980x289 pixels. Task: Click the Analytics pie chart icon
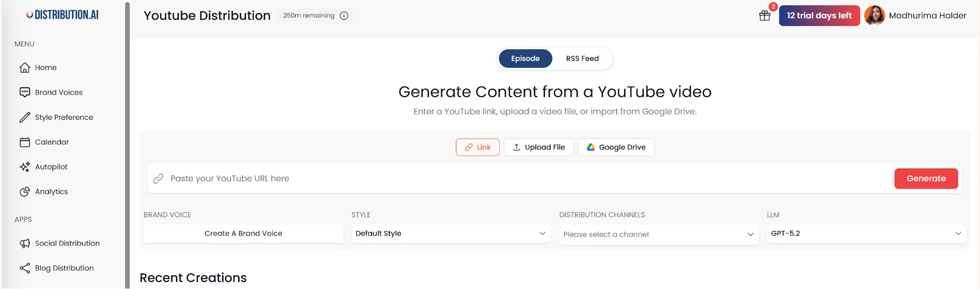[x=25, y=192]
